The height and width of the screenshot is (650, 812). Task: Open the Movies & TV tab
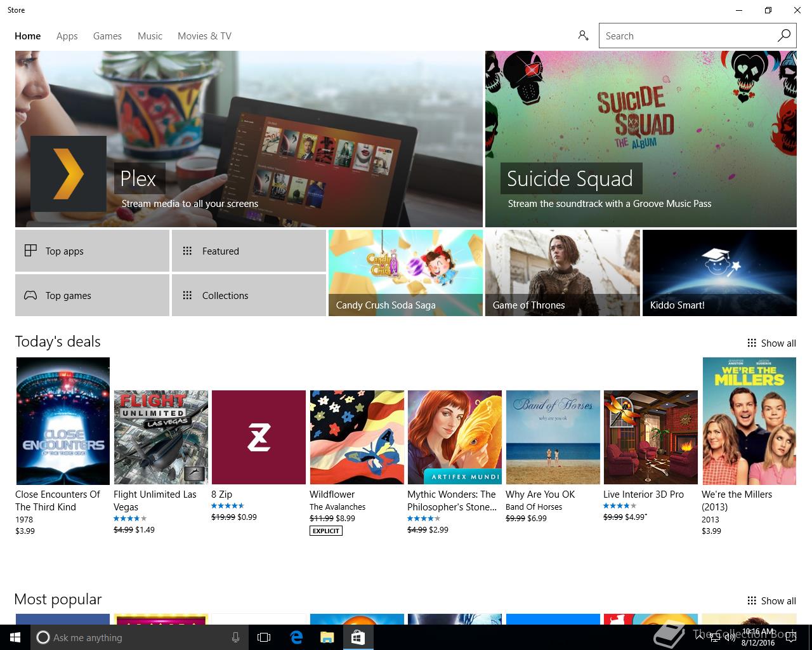204,36
